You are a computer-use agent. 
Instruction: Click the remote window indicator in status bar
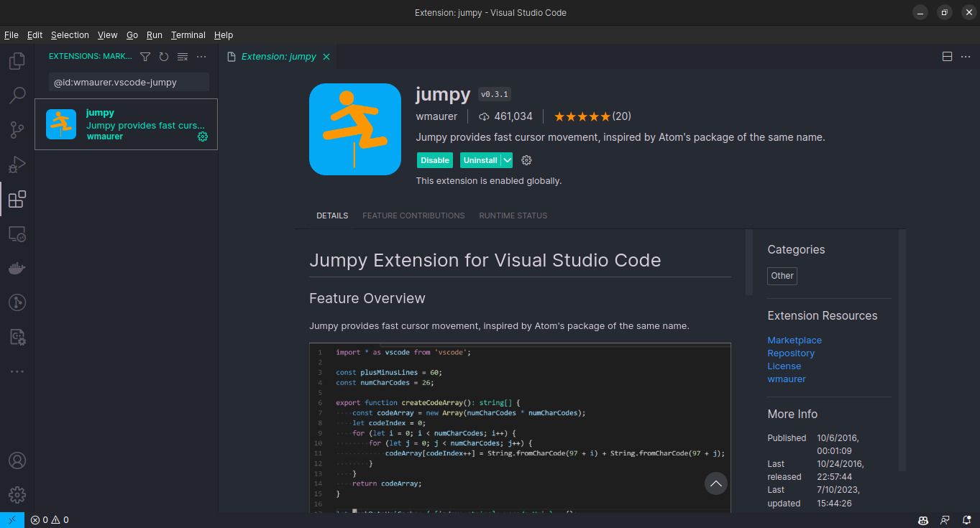click(x=10, y=519)
